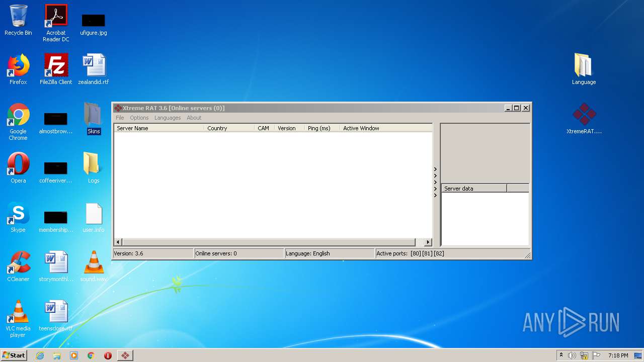644x362 pixels.
Task: Open Windows Explorer from the taskbar
Action: point(57,355)
